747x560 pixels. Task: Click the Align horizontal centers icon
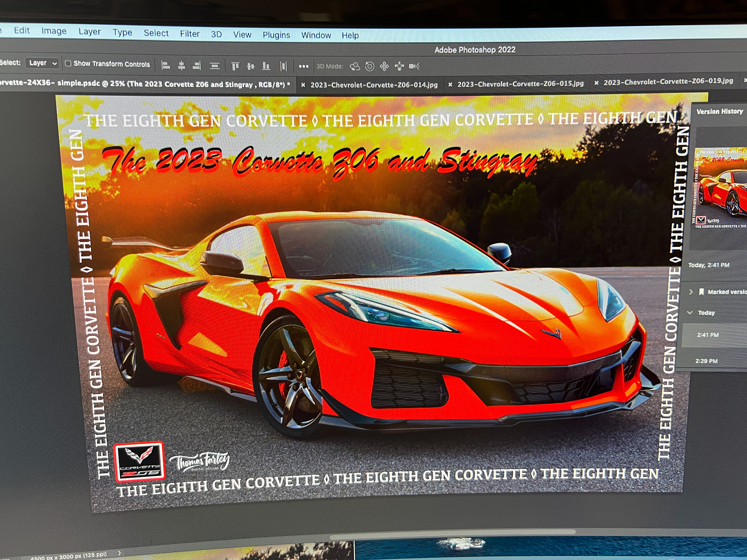click(182, 66)
